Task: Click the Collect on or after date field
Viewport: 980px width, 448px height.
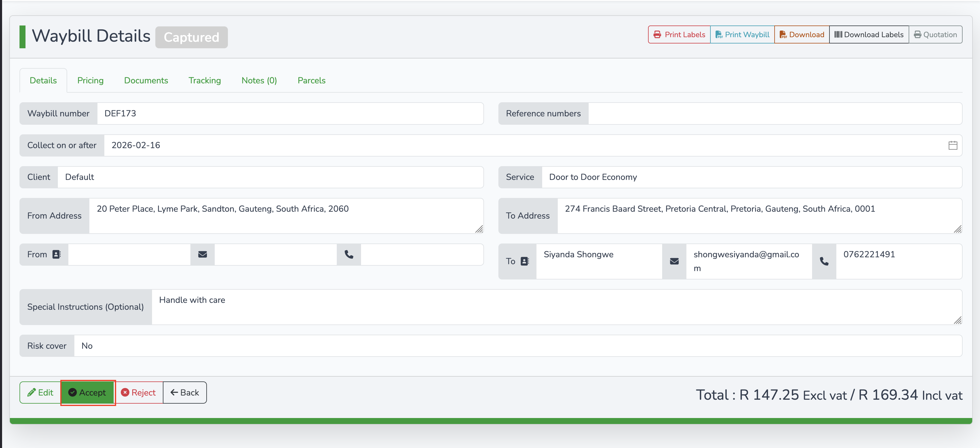Action: coord(533,145)
